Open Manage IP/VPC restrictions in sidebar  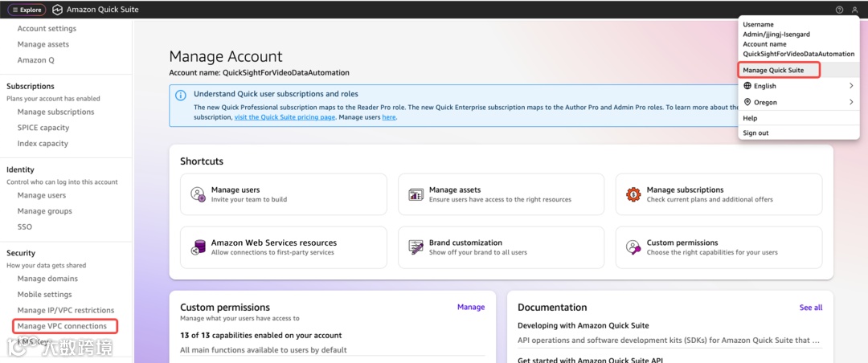click(x=66, y=310)
